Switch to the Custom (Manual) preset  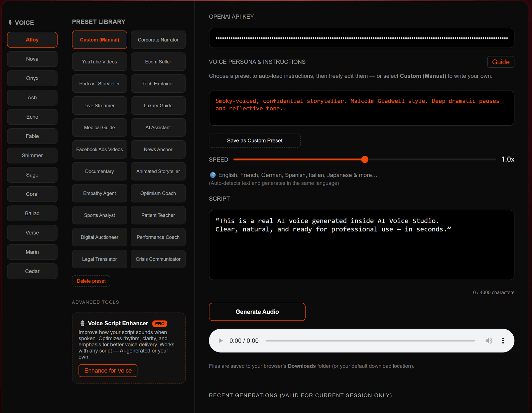click(99, 40)
